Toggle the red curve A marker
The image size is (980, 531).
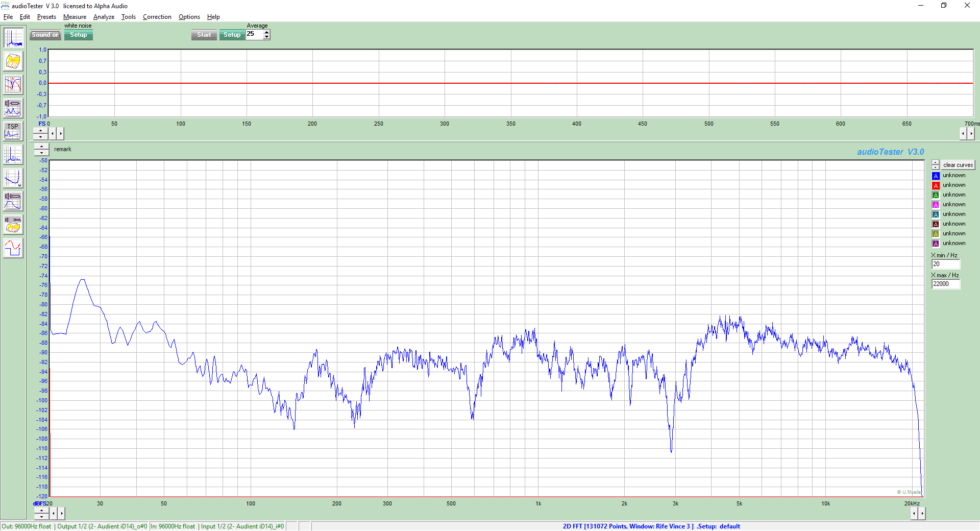(x=936, y=185)
